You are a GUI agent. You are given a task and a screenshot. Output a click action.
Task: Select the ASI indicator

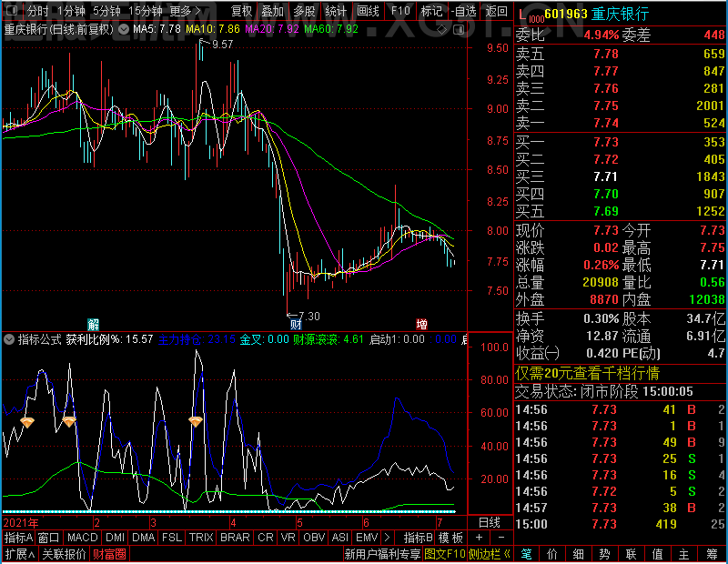339,538
